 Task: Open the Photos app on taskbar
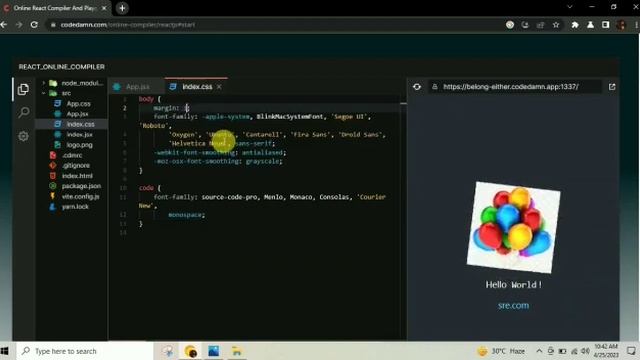[213, 351]
